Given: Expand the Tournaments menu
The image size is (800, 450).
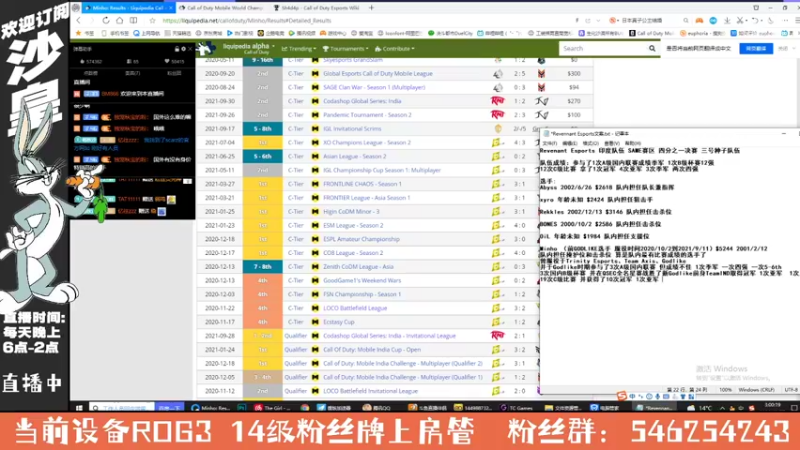Looking at the screenshot, I should [x=346, y=48].
